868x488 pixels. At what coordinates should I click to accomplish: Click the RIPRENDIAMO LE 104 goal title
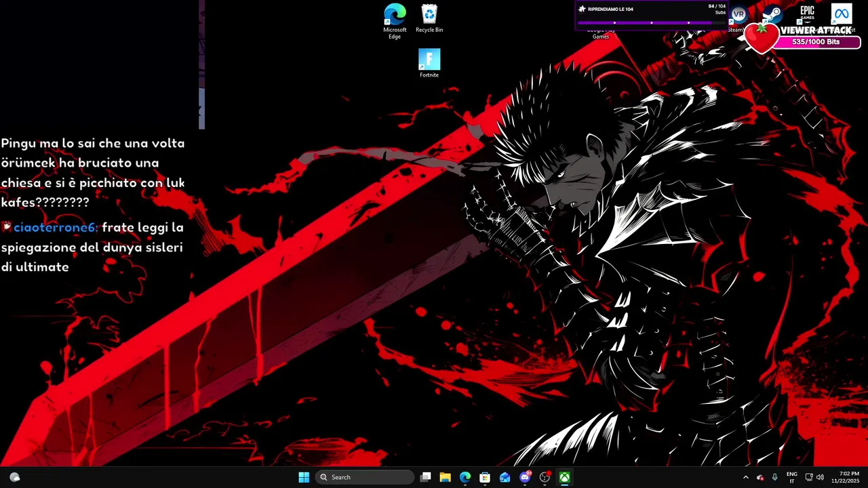610,9
